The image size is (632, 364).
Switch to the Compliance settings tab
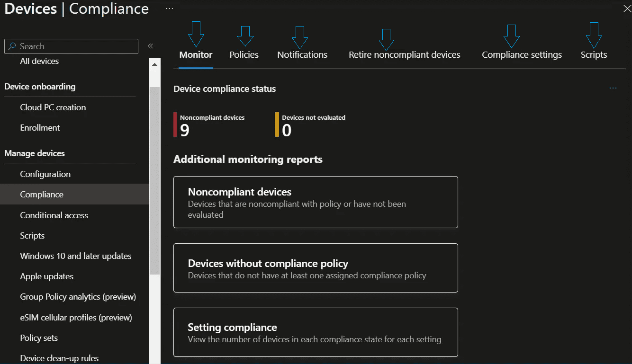[521, 54]
